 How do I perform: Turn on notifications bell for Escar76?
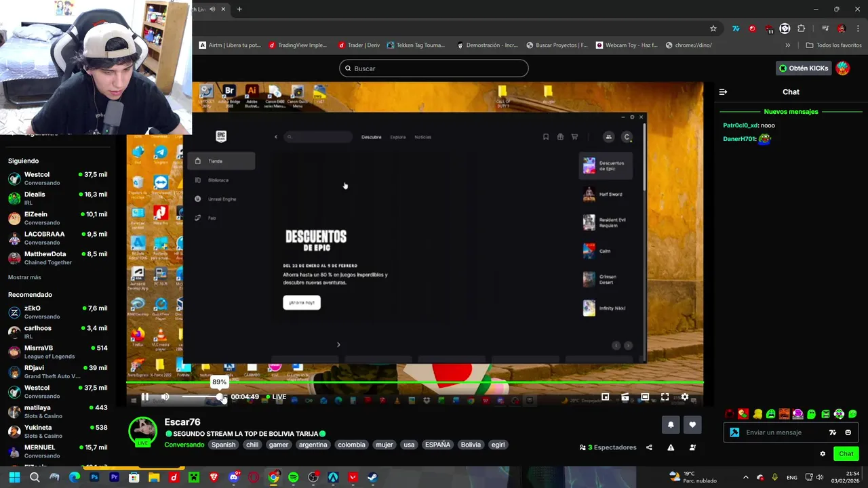pyautogui.click(x=671, y=424)
